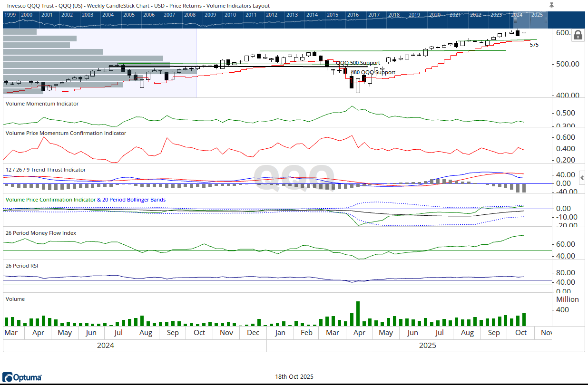Image resolution: width=588 pixels, height=385 pixels.
Task: Select the Volume Momentum Indicator label
Action: tap(42, 104)
